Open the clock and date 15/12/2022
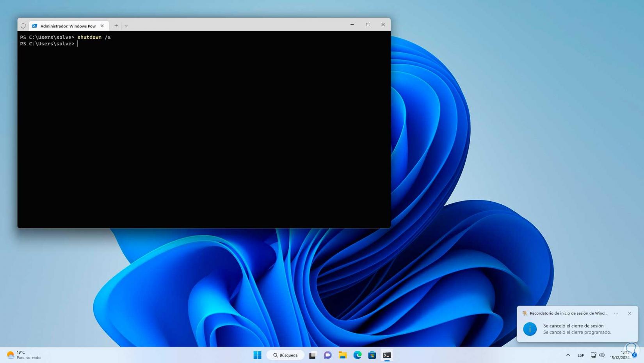The image size is (644, 363). (620, 355)
